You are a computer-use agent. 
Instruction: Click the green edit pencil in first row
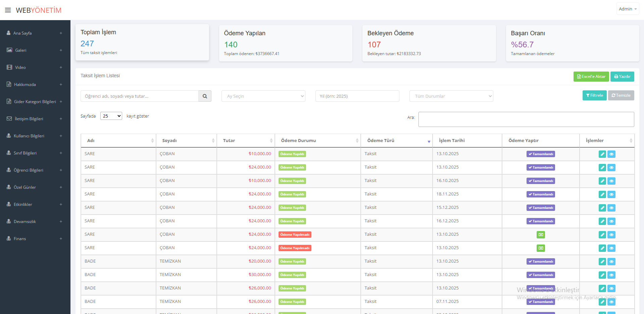tap(602, 154)
